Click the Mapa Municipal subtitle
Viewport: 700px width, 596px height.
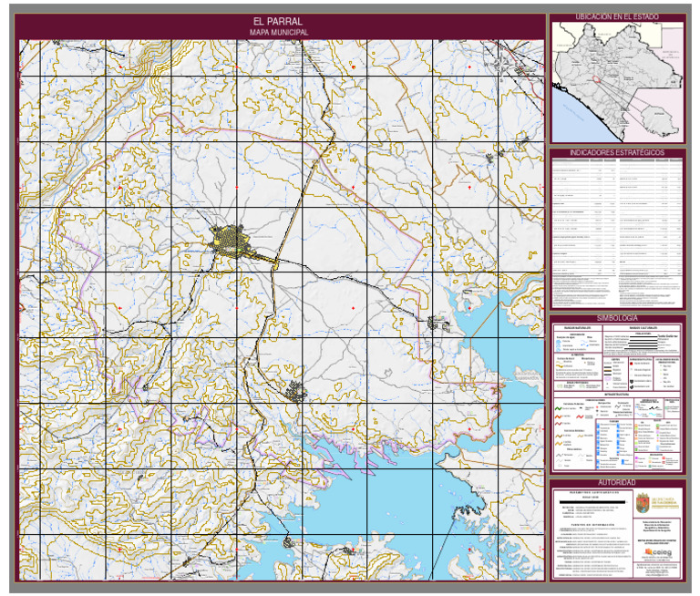[x=279, y=32]
